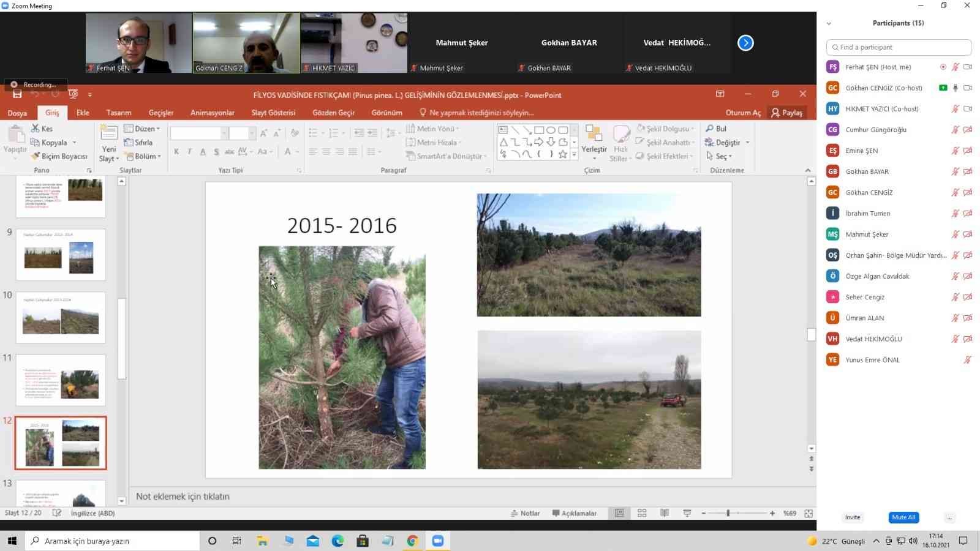Click the slide sorter view icon

[642, 513]
